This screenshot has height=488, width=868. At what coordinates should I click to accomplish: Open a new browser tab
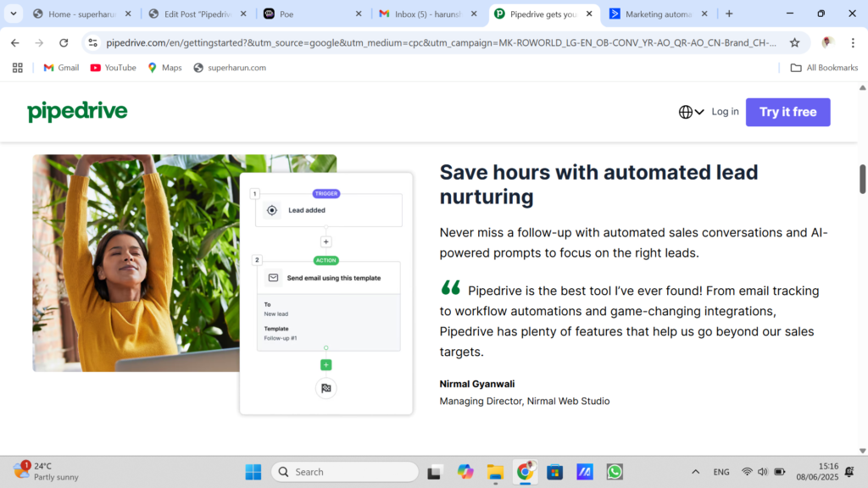click(729, 14)
